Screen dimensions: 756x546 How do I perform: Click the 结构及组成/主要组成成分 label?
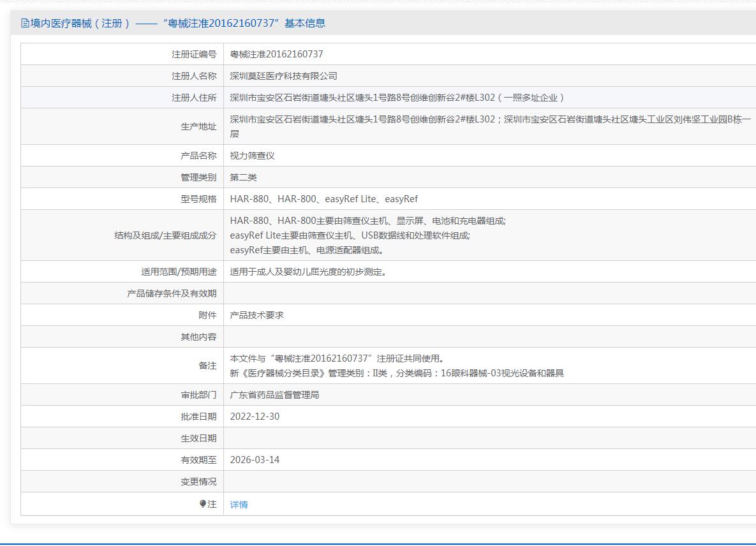coord(165,235)
